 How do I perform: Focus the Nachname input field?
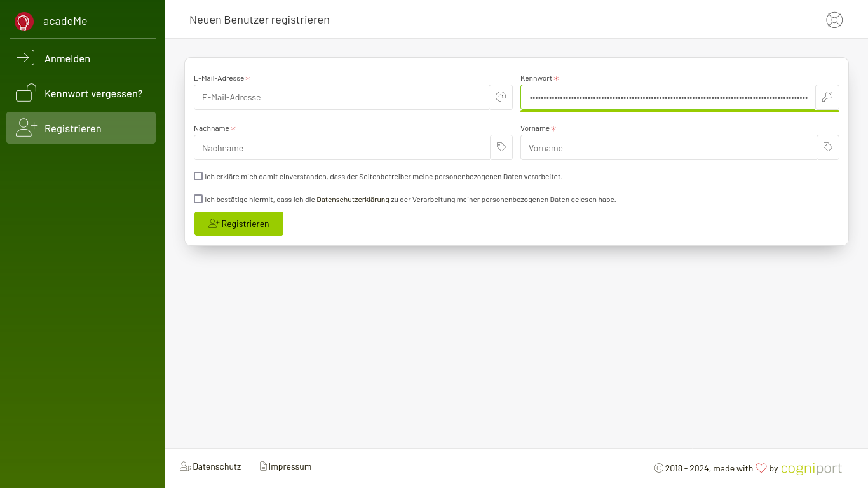(342, 147)
